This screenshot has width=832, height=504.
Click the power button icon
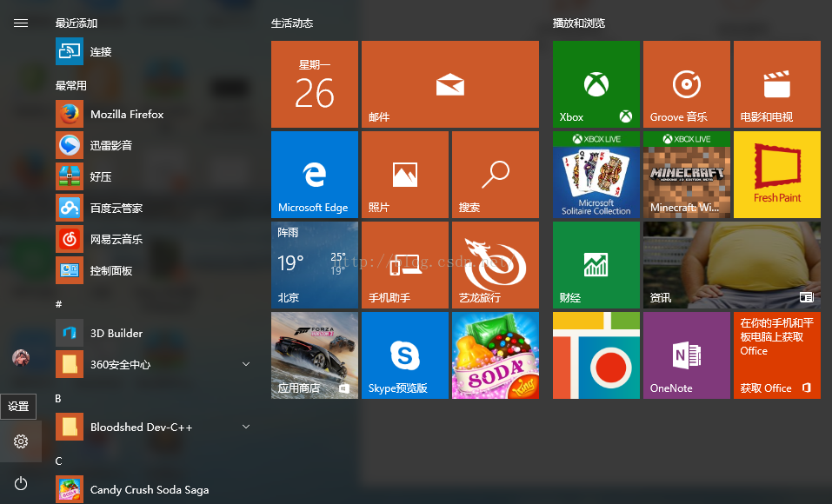pyautogui.click(x=21, y=483)
